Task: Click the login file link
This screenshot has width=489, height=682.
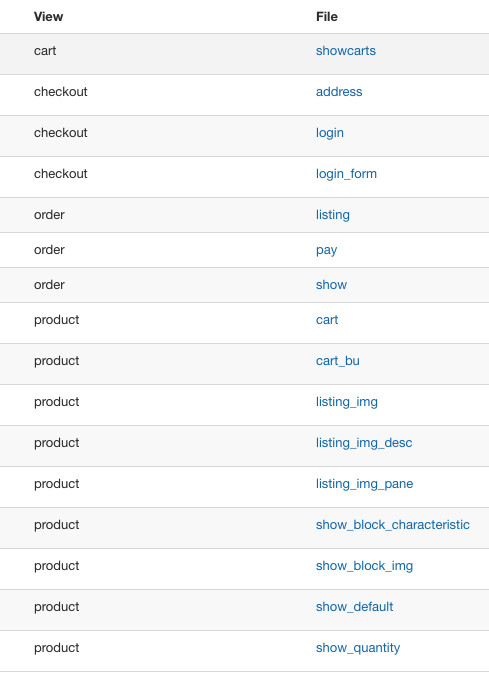Action: tap(330, 133)
